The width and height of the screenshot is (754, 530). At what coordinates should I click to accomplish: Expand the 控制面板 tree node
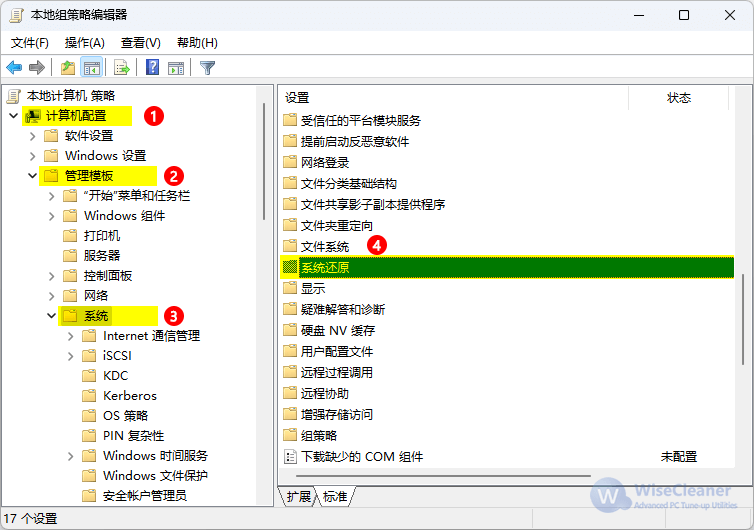[x=51, y=276]
